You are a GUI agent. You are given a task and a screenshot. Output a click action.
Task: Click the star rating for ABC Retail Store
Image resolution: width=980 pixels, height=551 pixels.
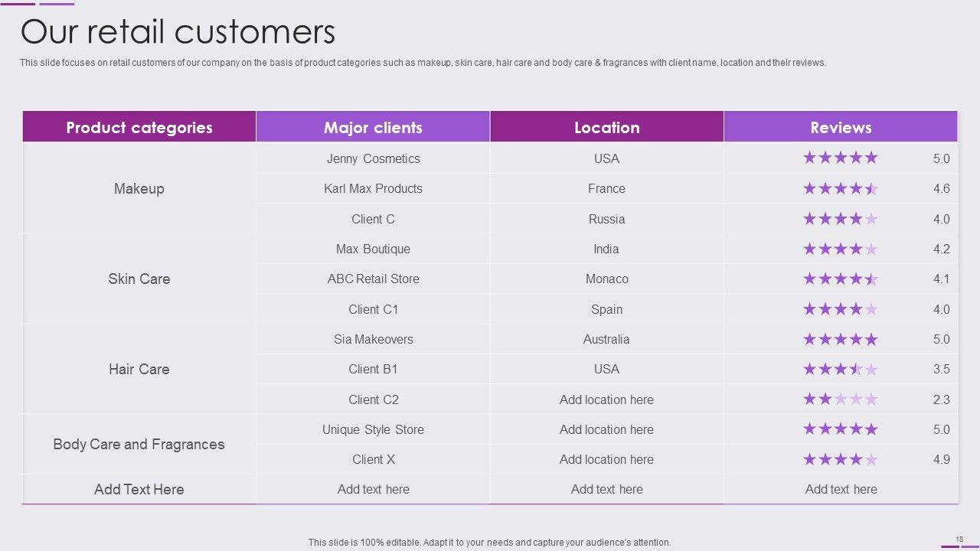840,279
